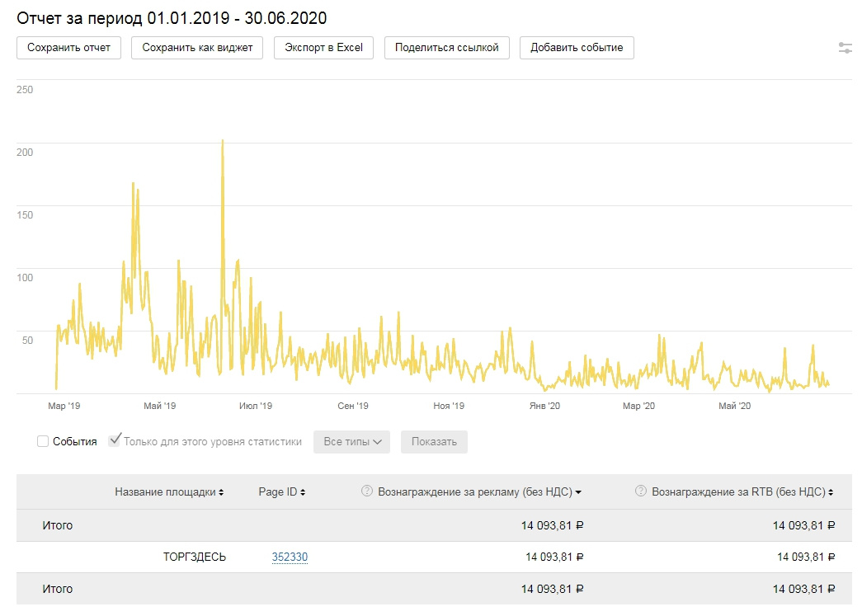Click the Мар '19 axis label

(64, 406)
